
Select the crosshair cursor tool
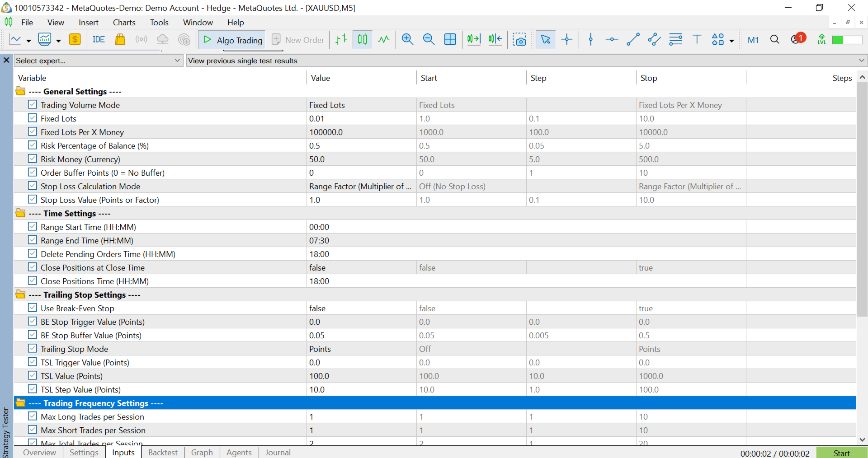[566, 40]
